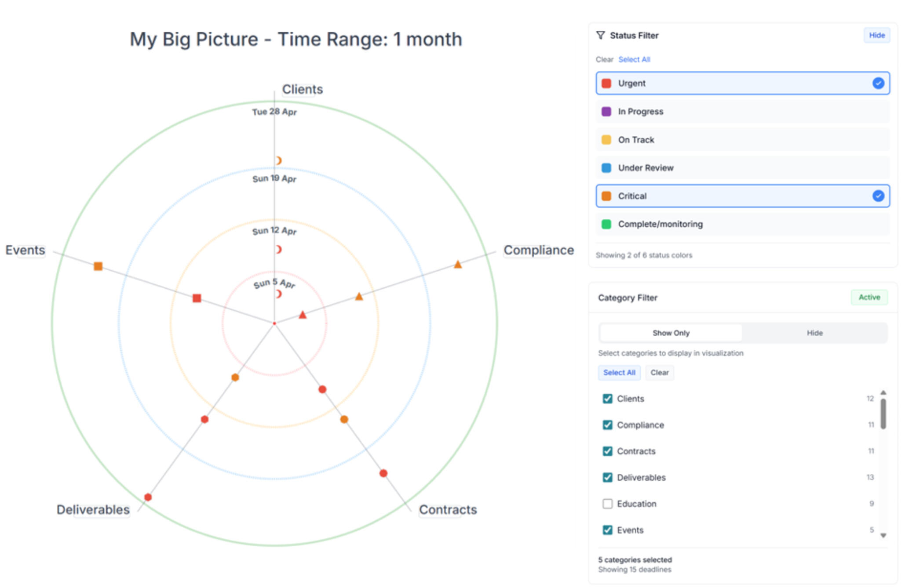Viewport: 923px width, 588px height.
Task: Click Clear in the Category Filter
Action: click(659, 372)
